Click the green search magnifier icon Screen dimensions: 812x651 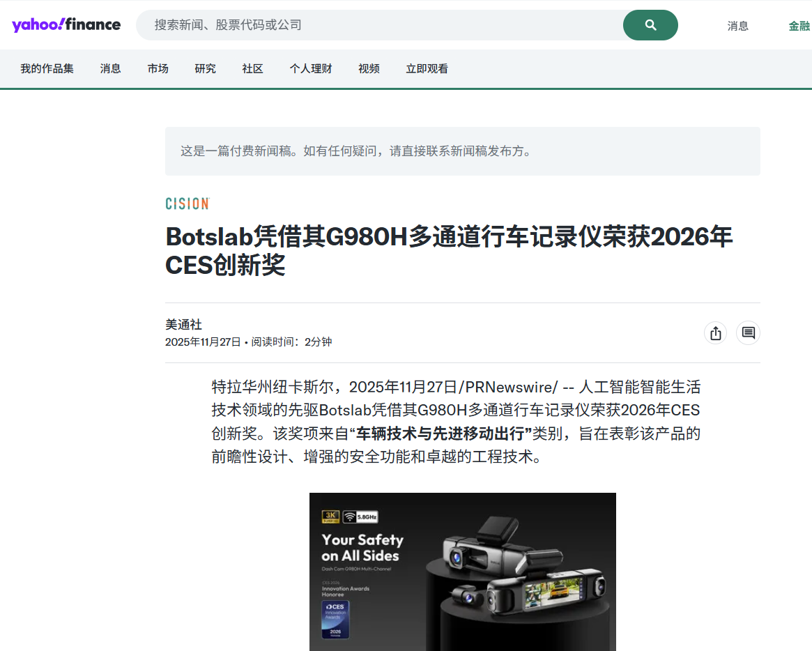[x=650, y=24]
